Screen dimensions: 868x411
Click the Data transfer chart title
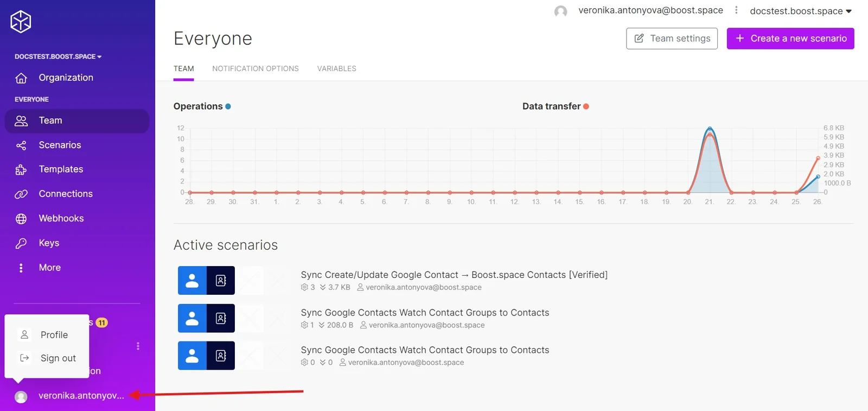(x=551, y=106)
